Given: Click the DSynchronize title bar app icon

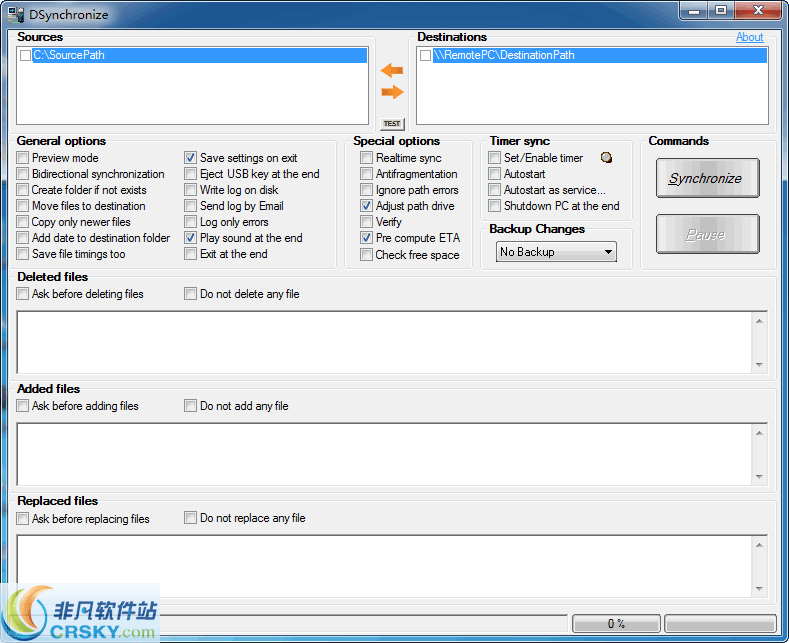Looking at the screenshot, I should tap(16, 14).
